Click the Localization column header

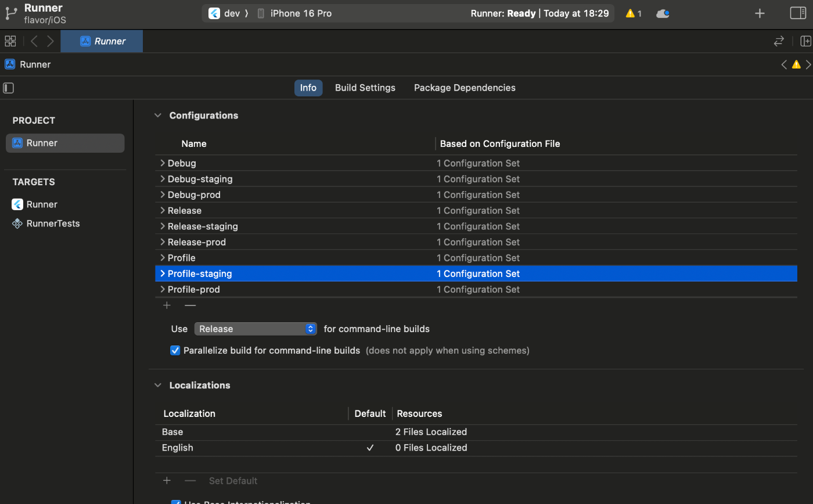tap(189, 413)
